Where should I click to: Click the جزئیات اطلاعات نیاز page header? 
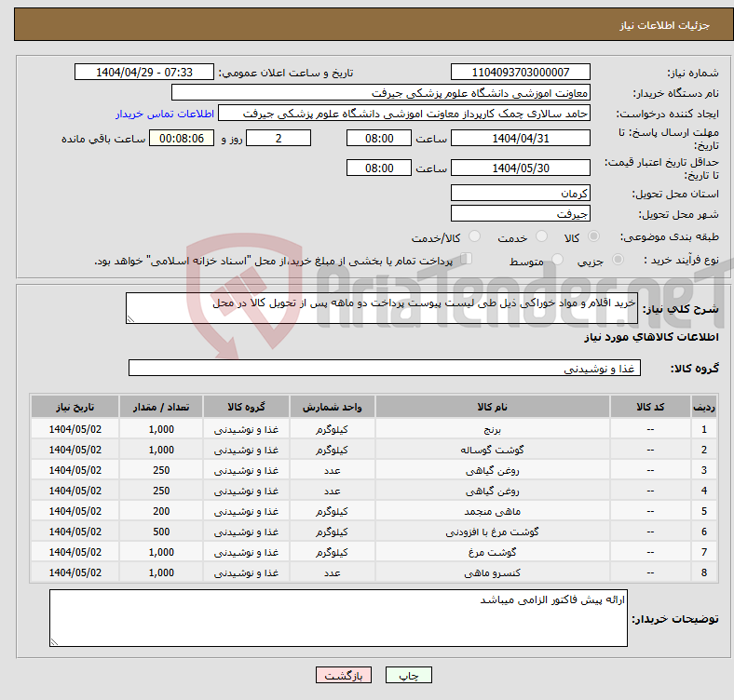[x=665, y=25]
